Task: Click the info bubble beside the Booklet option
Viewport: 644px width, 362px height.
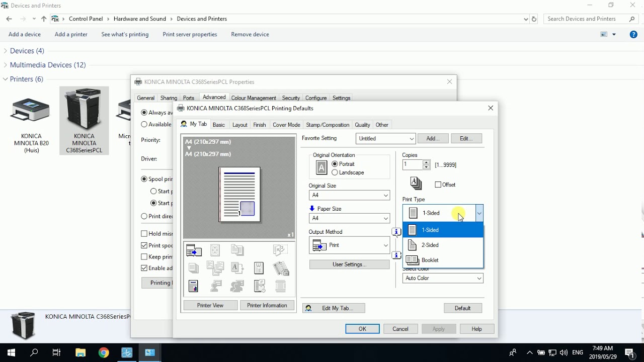Action: point(396,255)
